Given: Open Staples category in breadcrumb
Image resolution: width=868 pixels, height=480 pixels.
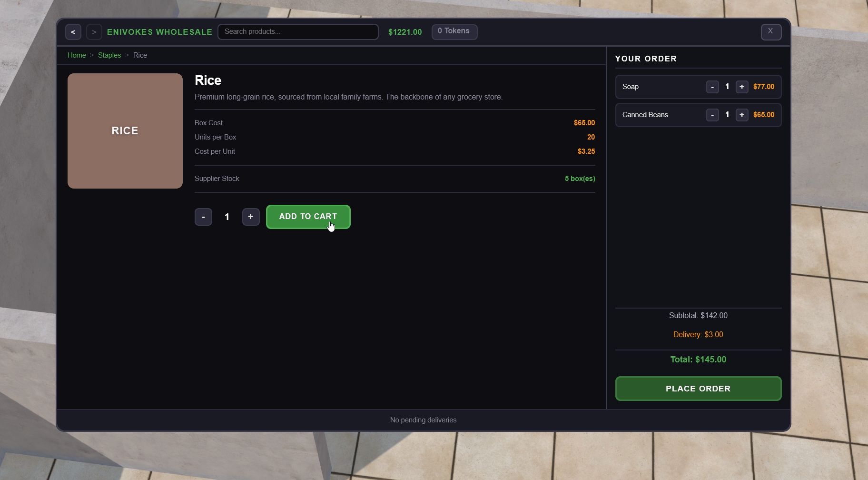Looking at the screenshot, I should coord(109,55).
